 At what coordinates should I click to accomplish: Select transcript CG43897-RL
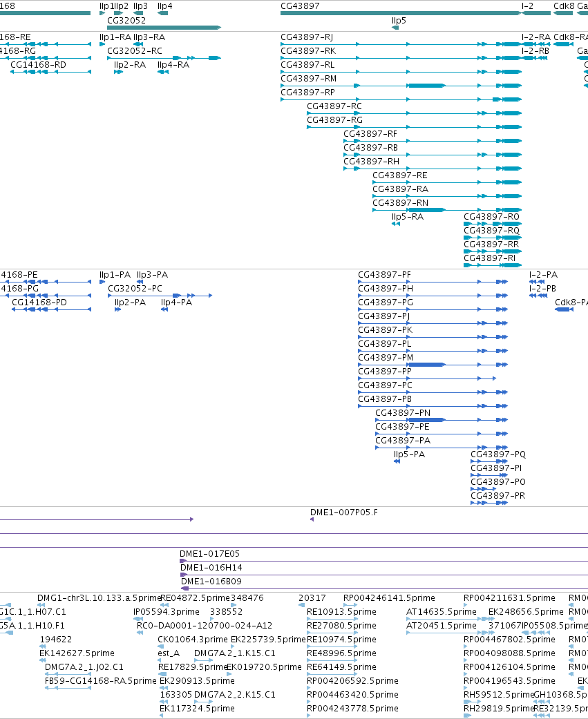pyautogui.click(x=307, y=65)
